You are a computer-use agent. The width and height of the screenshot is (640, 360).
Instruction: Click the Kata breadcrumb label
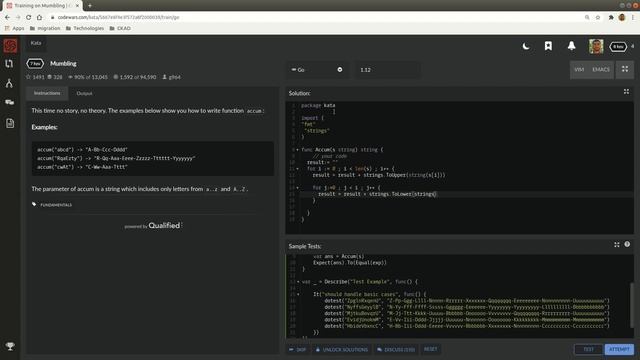click(36, 43)
